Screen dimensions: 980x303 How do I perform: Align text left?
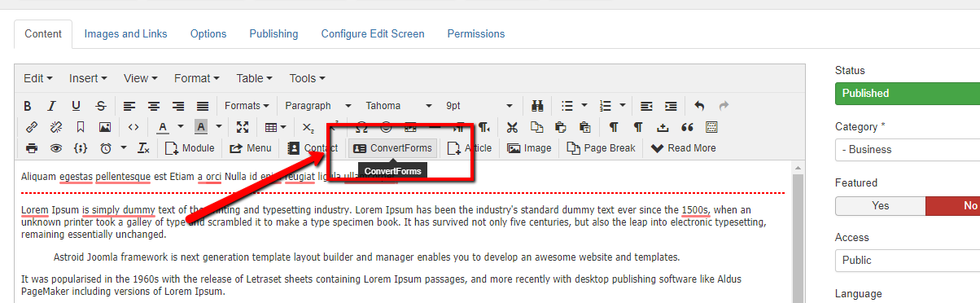(129, 106)
